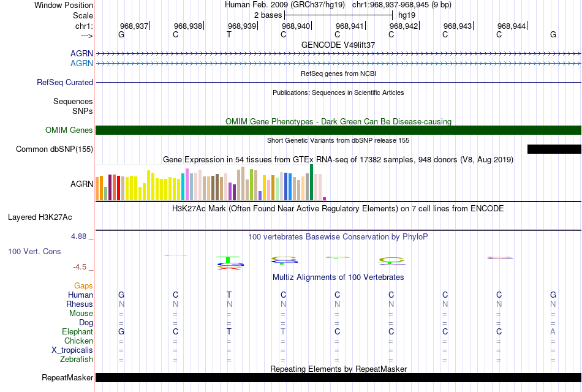
Task: Open Repeating Elements by RepeatMasker title
Action: pyautogui.click(x=338, y=369)
